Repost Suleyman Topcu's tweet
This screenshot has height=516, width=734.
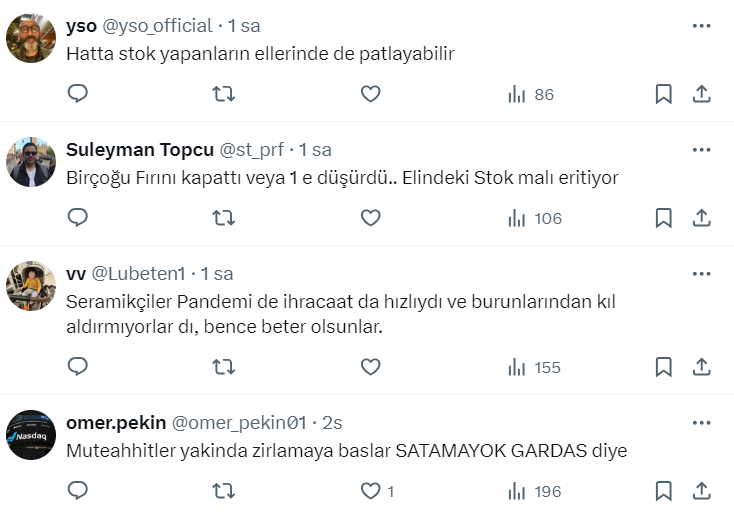(224, 218)
